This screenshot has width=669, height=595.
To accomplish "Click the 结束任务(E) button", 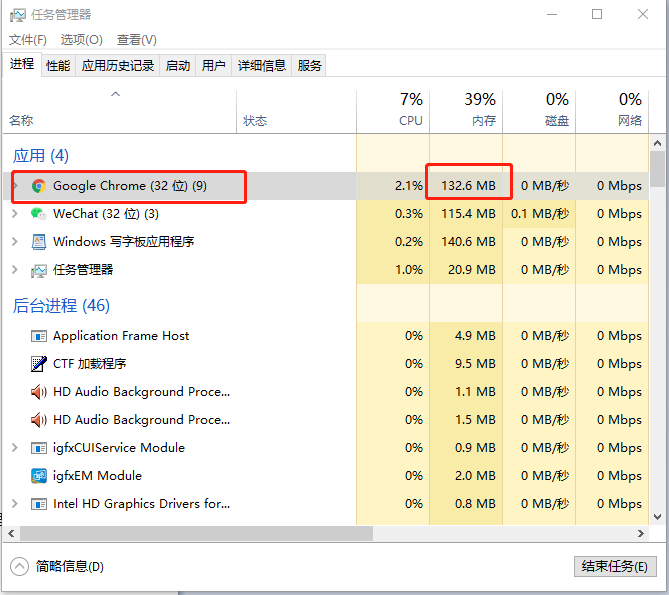I will [615, 566].
